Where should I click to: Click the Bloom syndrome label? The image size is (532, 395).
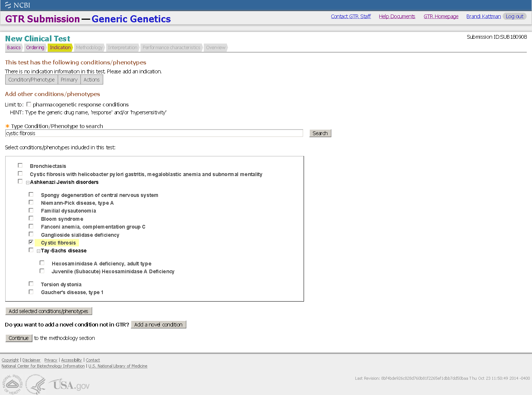click(62, 219)
